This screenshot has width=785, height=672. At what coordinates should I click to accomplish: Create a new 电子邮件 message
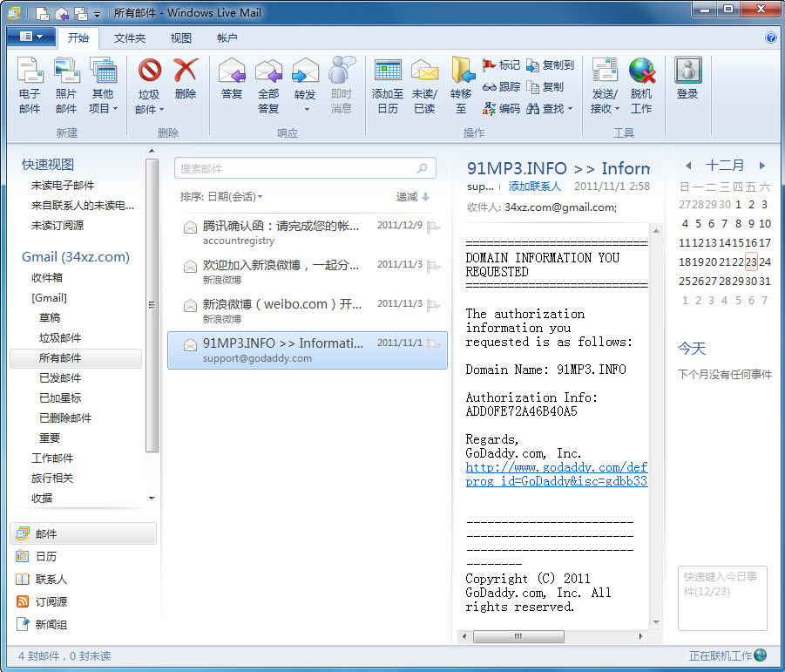pyautogui.click(x=30, y=85)
